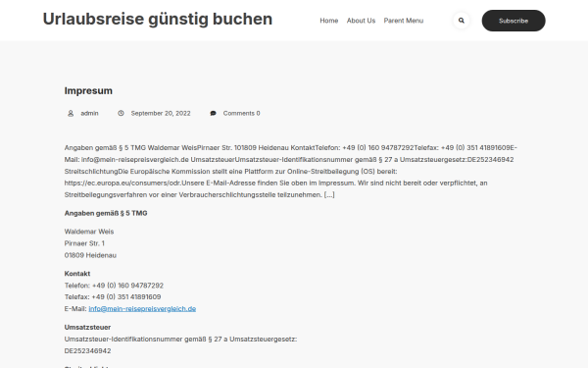This screenshot has width=588, height=368.
Task: Click the 'Waldemar Weis' name line
Action: pos(89,232)
